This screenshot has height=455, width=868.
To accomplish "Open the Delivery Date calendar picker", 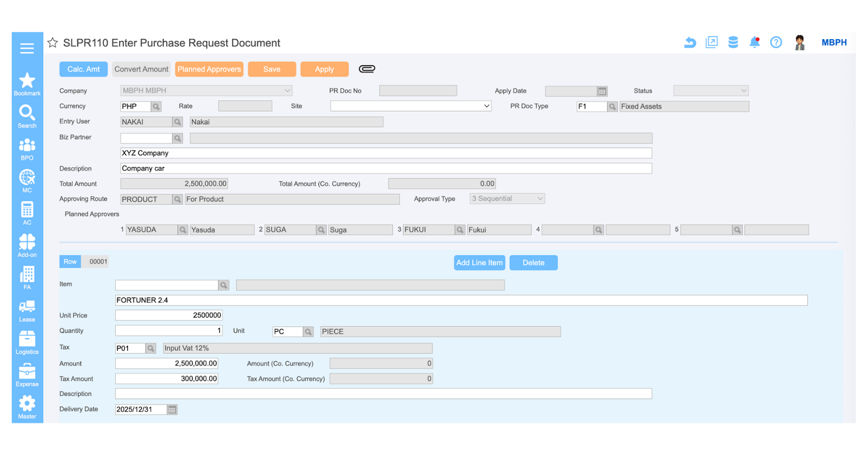I will (172, 410).
